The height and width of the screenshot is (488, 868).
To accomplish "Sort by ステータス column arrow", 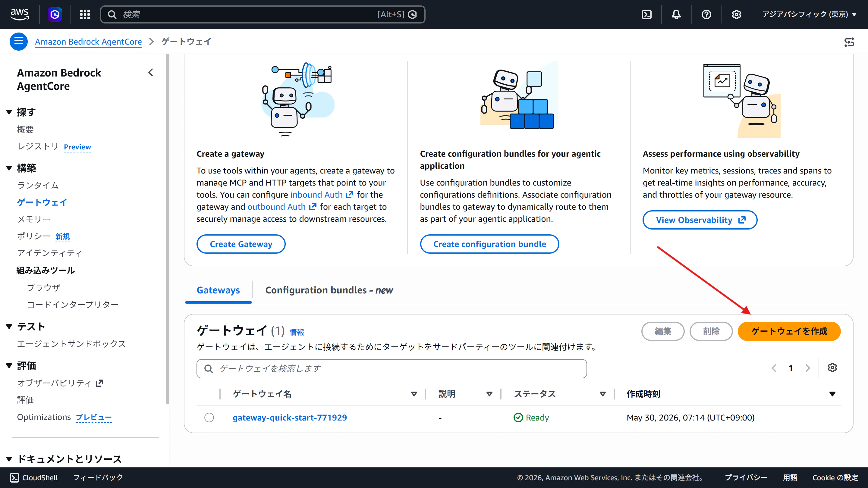I will 603,394.
